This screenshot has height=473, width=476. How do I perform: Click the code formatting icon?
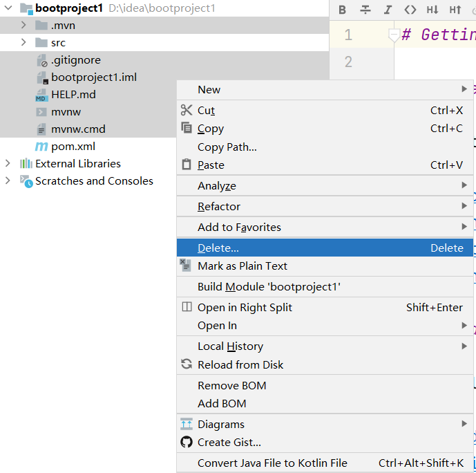[410, 10]
